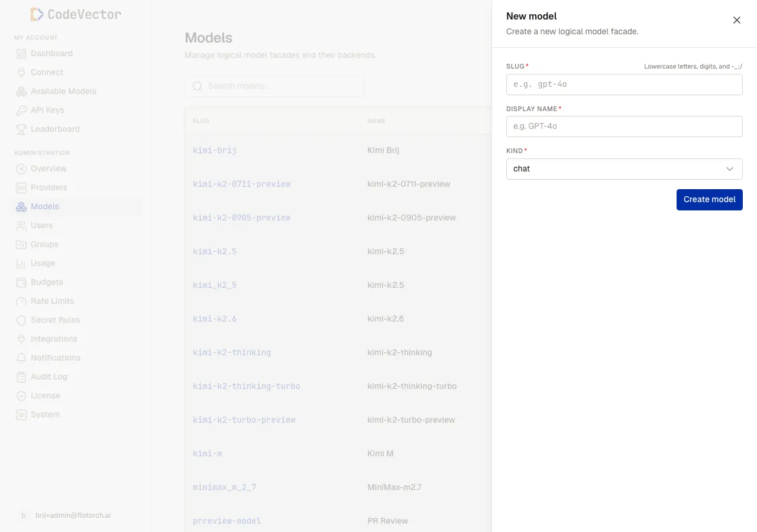The height and width of the screenshot is (532, 757).
Task: Click the Connect plug icon
Action: [x=21, y=72]
